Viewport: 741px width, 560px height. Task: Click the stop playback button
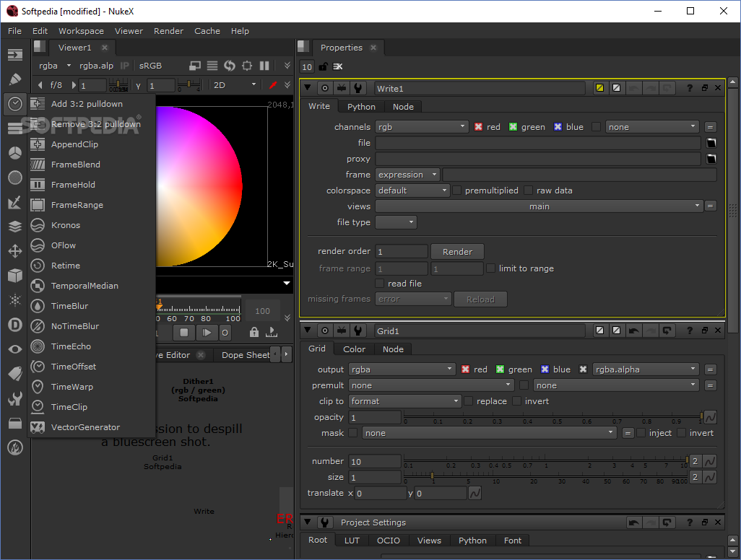184,333
